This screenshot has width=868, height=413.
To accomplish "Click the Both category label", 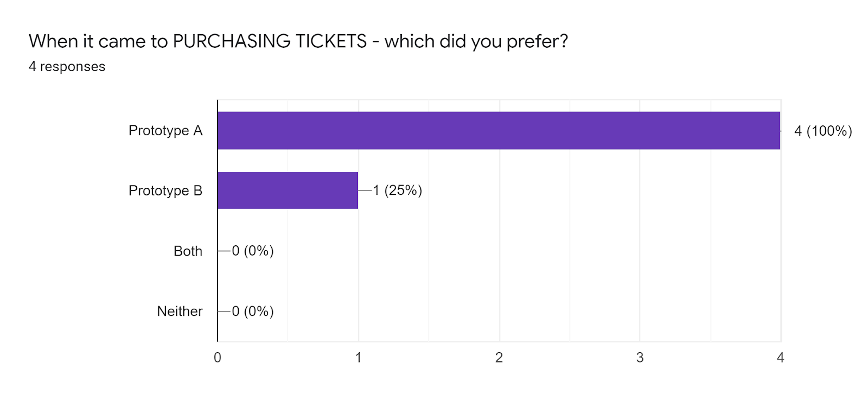I will (x=188, y=251).
